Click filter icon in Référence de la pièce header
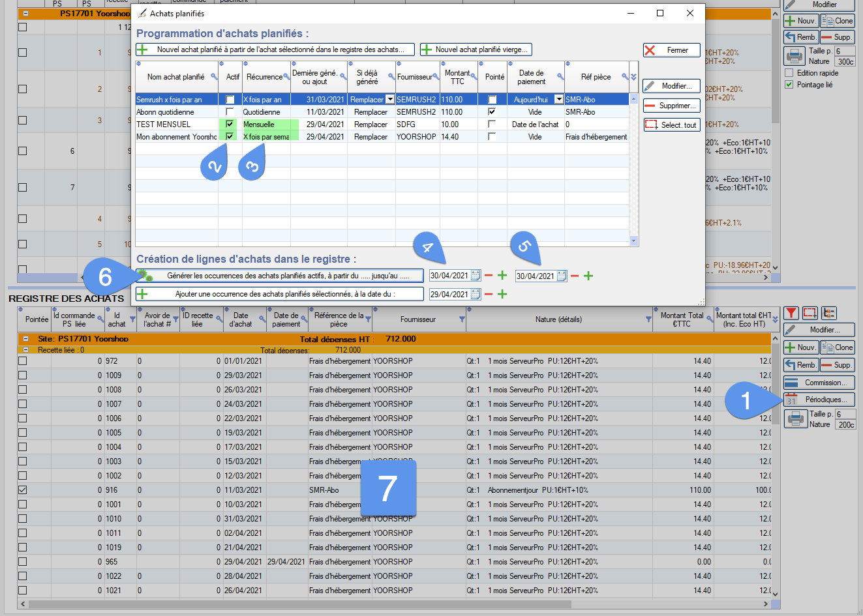Screen dimensions: 863x616 (369, 319)
